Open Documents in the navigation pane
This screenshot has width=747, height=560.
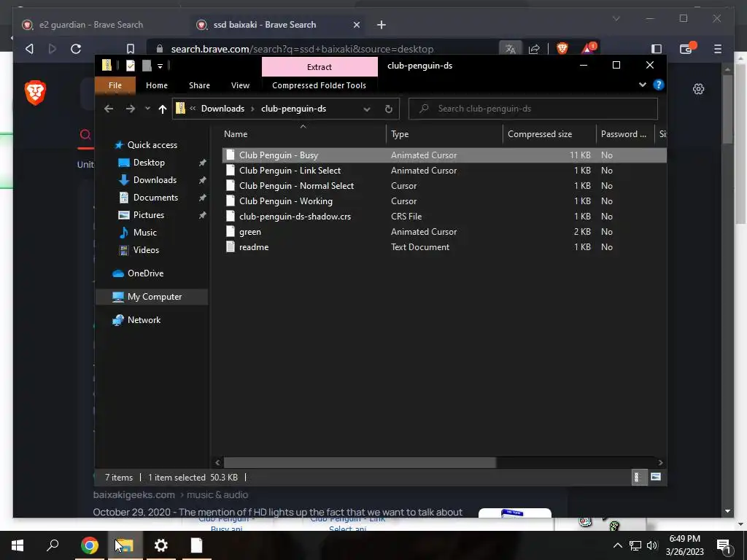coord(155,197)
